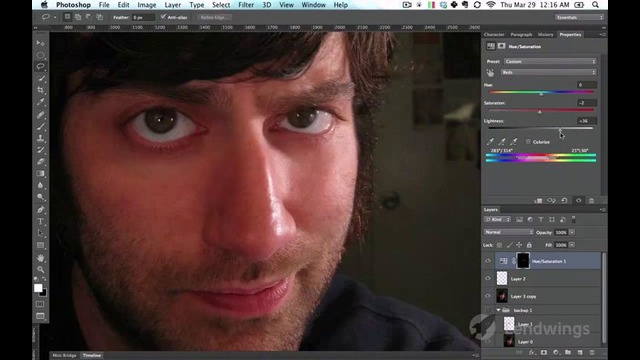Open the Preset Custom dropdown
This screenshot has width=640, height=360.
(x=550, y=61)
